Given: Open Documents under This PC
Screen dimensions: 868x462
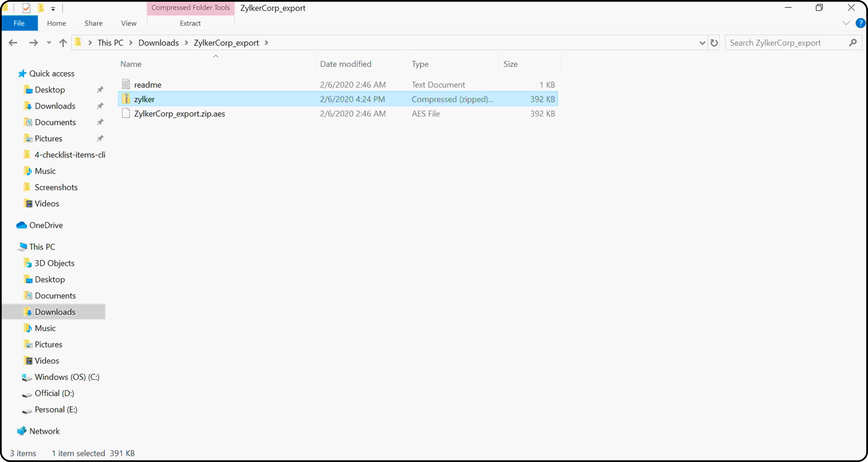Looking at the screenshot, I should coord(55,295).
